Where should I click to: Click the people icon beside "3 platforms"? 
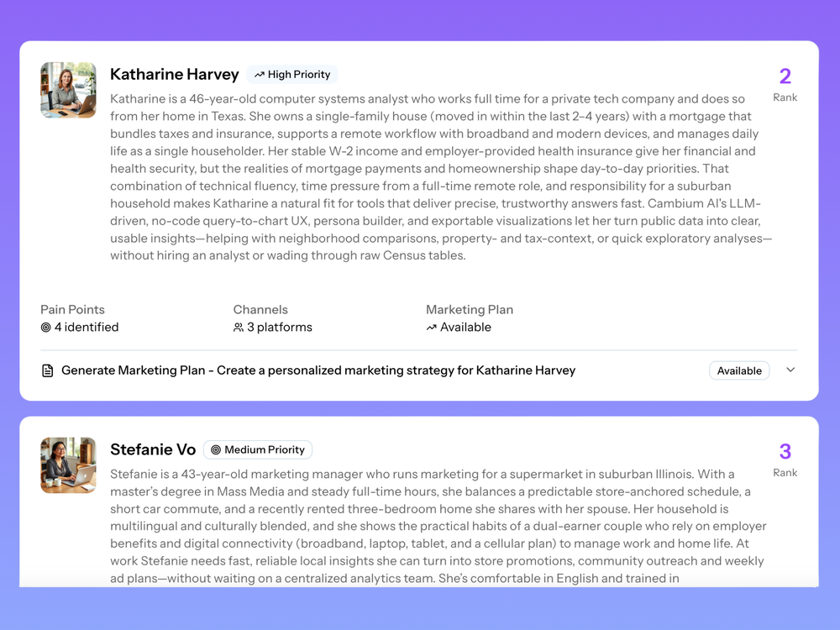[x=239, y=328]
